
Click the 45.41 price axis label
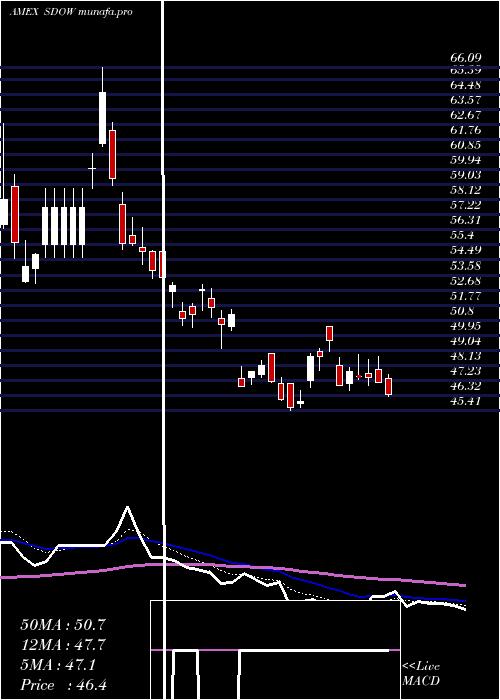tap(465, 401)
